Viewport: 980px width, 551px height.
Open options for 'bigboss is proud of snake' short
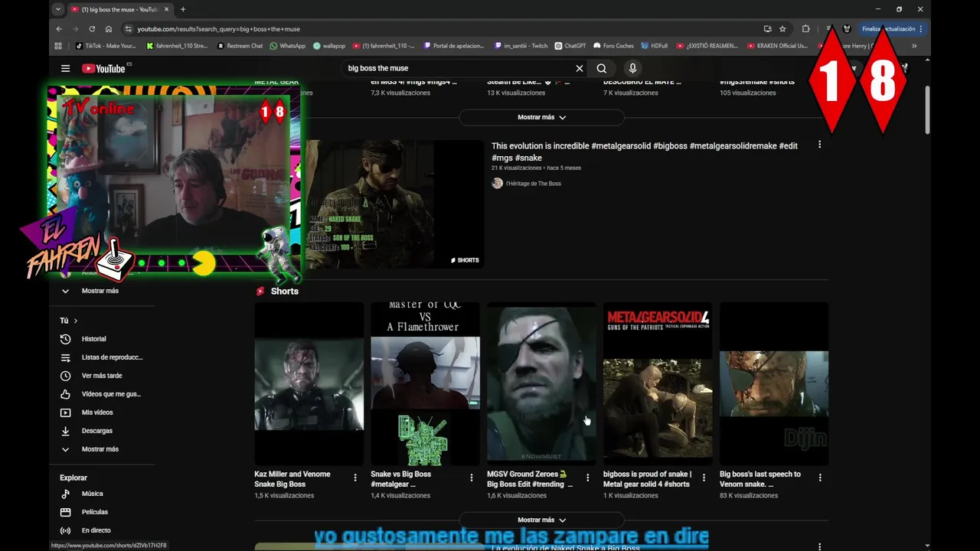pyautogui.click(x=704, y=478)
